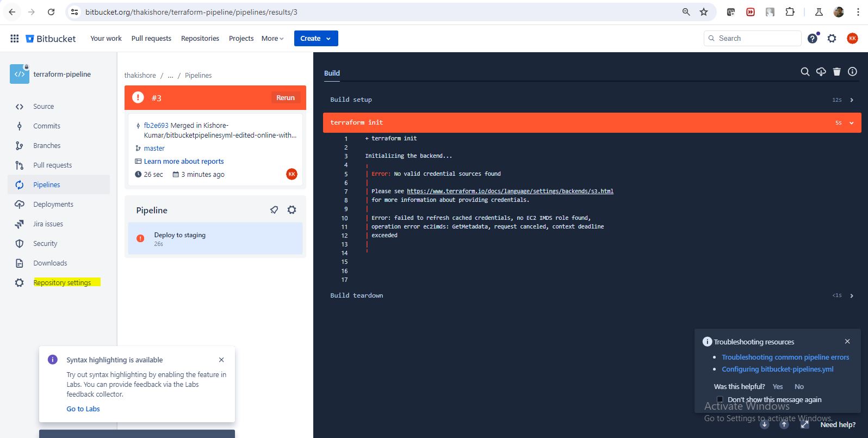Open the help question mark icon

[813, 38]
